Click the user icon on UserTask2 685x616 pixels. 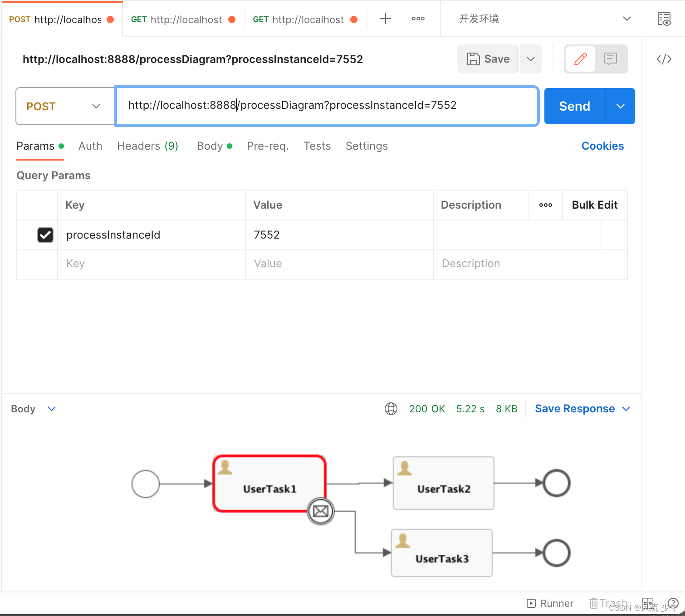(x=405, y=468)
